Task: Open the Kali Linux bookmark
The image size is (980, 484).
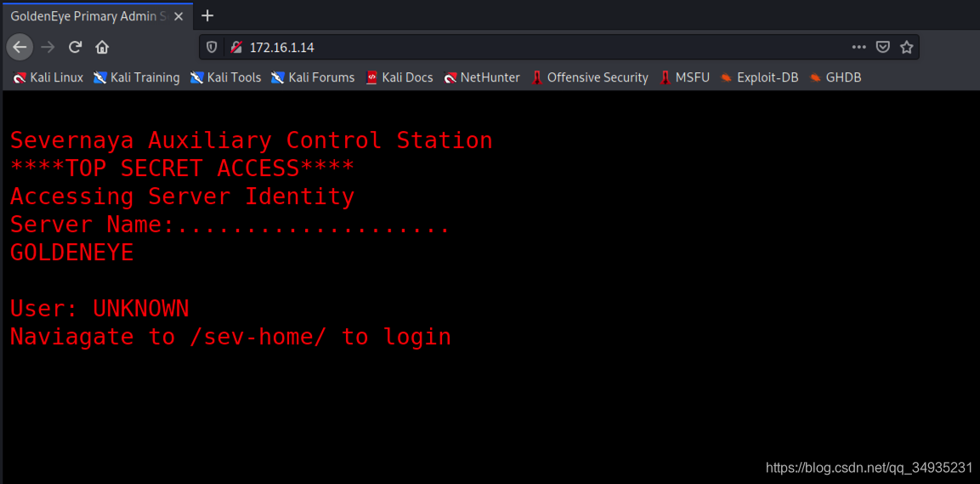Action: [48, 77]
